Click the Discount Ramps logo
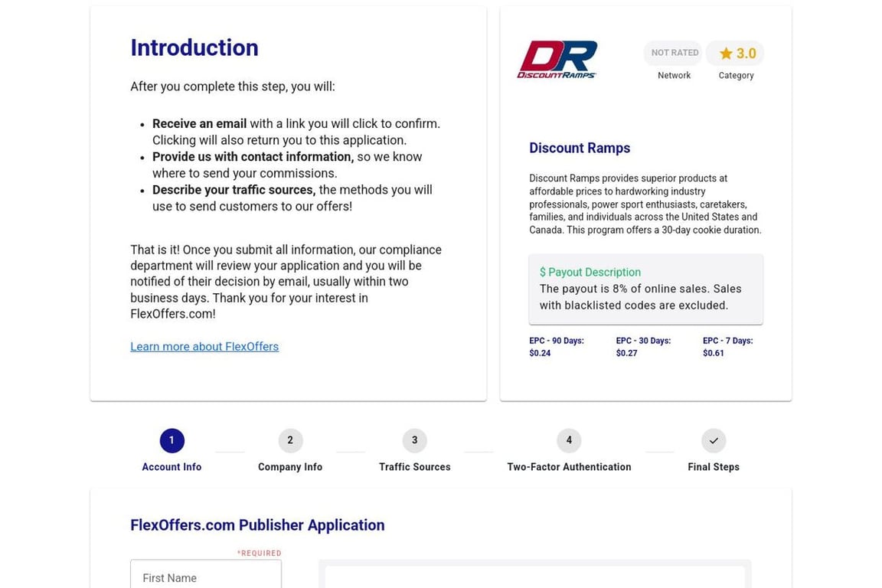The width and height of the screenshot is (882, 588). click(x=557, y=60)
